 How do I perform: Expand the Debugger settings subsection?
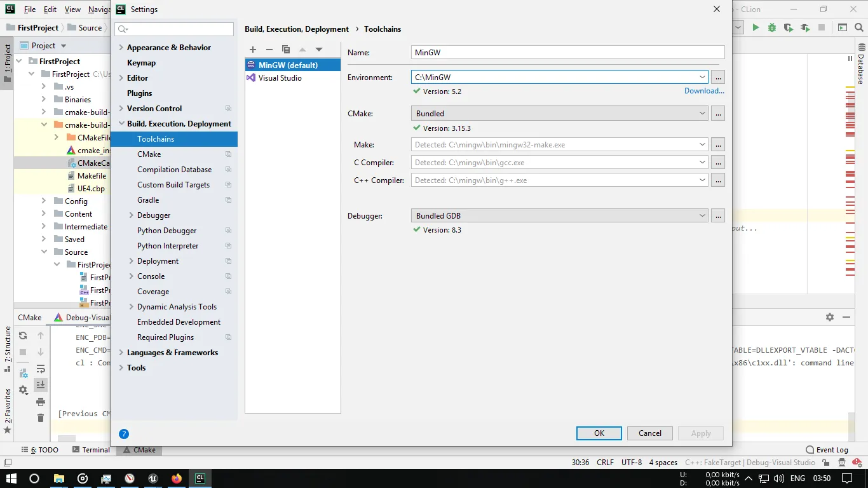tap(132, 215)
